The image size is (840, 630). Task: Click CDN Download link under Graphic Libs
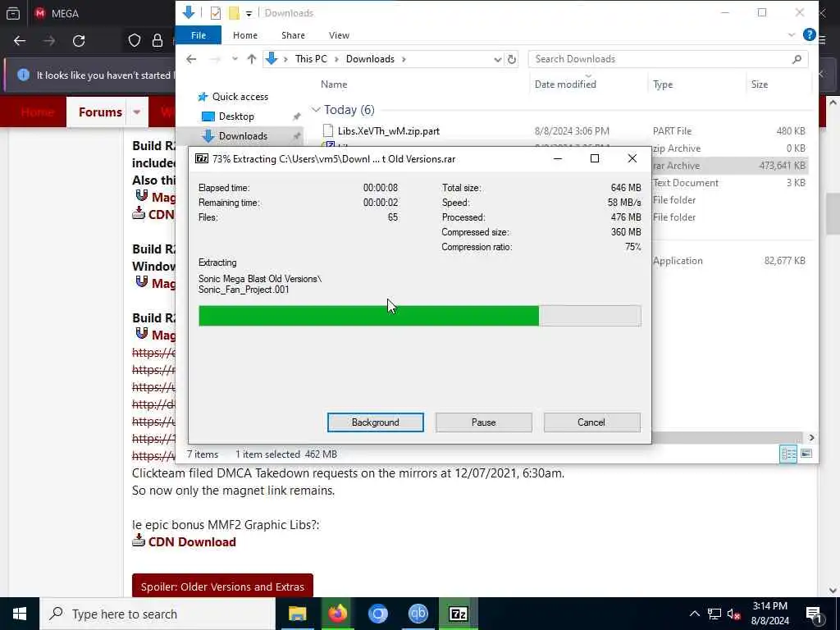[192, 541]
